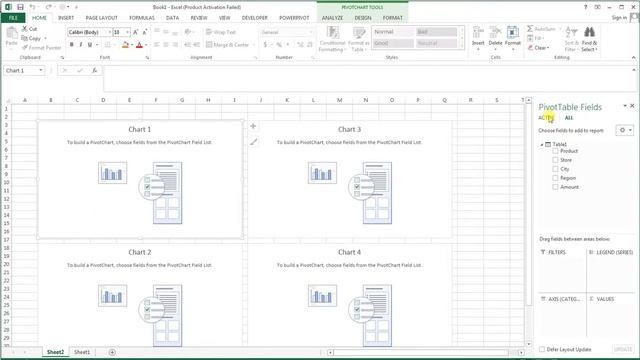
Task: Switch to ALL in PivotTable Fields
Action: 569,118
